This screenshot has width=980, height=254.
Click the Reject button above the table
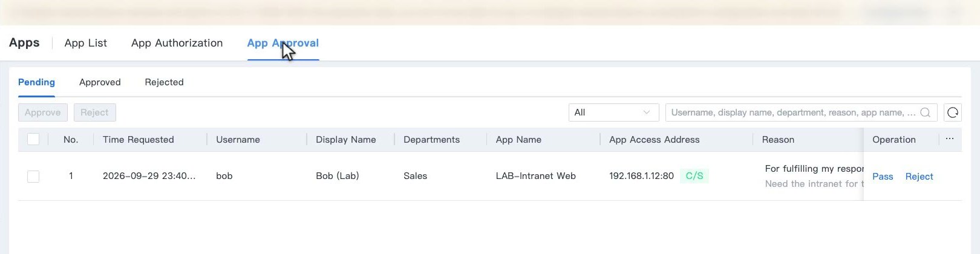[x=94, y=112]
